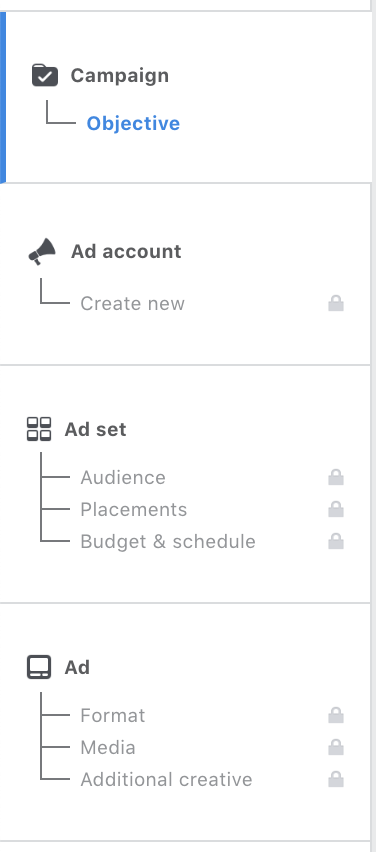
Task: Open Additional creative under Ad
Action: (166, 780)
